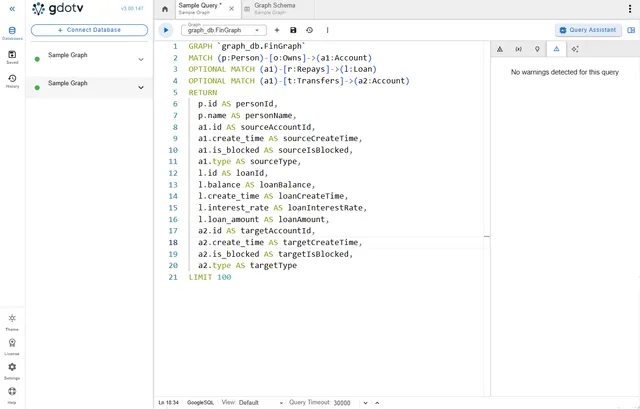This screenshot has width=640, height=409.
Task: Save the current query
Action: (293, 30)
